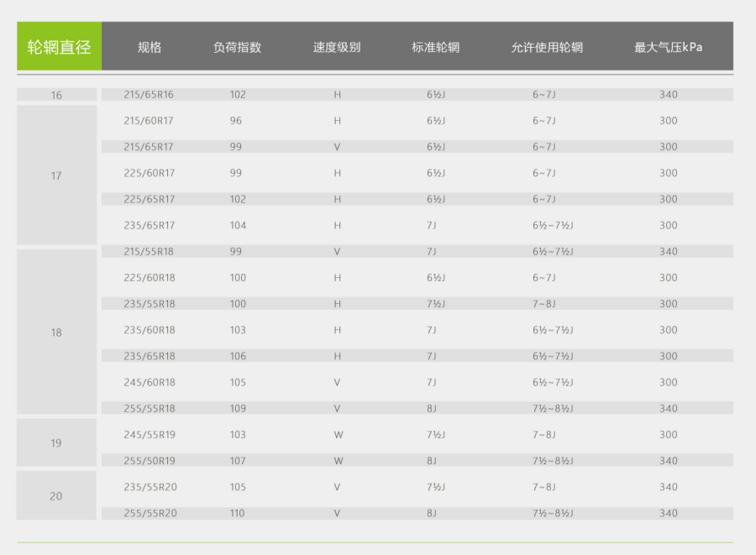The image size is (756, 555).
Task: Click max pressure 300 in 225/60R17 row
Action: click(x=669, y=173)
